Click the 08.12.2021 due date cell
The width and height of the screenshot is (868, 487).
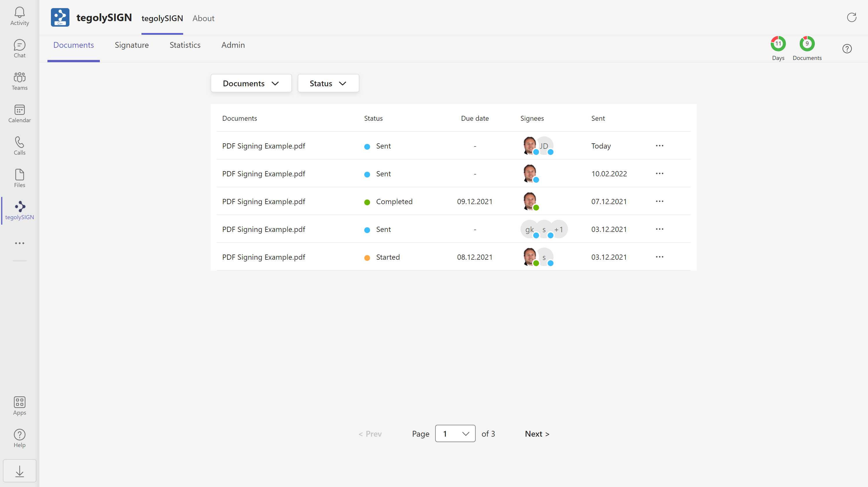(475, 257)
